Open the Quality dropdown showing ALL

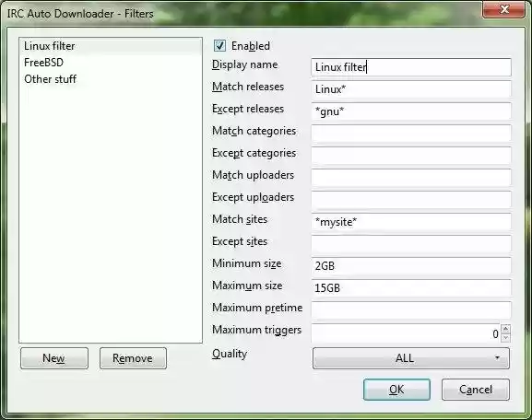pyautogui.click(x=411, y=358)
